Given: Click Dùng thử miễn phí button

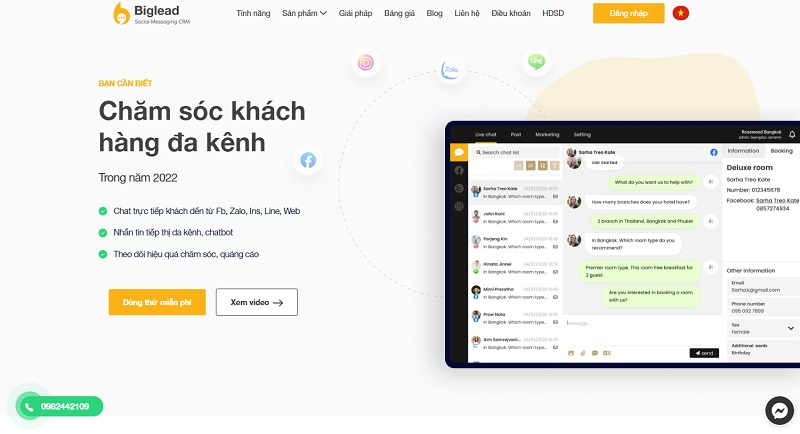Looking at the screenshot, I should (157, 302).
